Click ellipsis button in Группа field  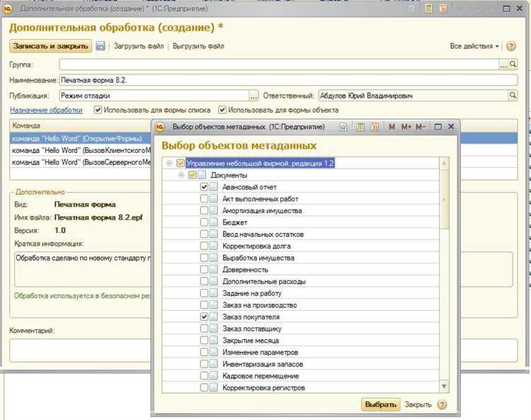[503, 64]
